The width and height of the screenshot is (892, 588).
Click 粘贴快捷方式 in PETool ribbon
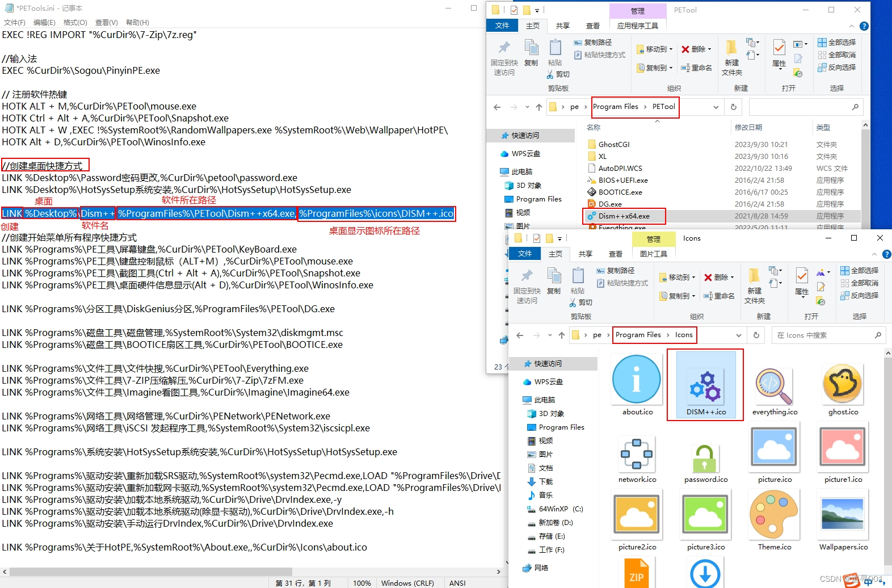[x=600, y=55]
